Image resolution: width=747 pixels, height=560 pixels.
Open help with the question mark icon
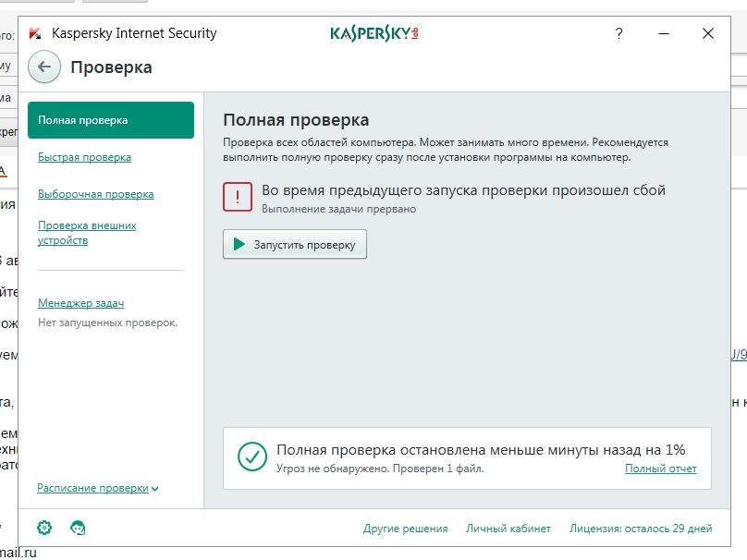[x=618, y=33]
